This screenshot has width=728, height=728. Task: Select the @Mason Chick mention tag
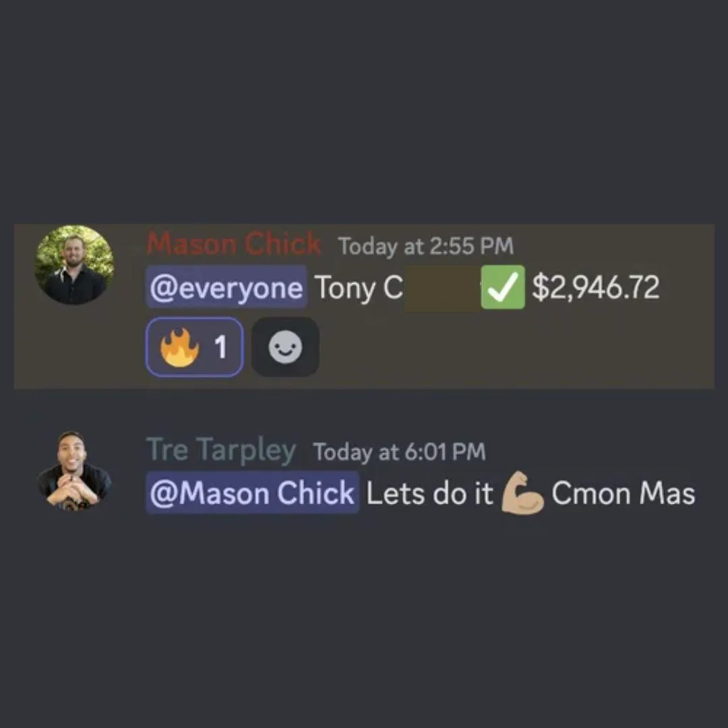coord(253,493)
